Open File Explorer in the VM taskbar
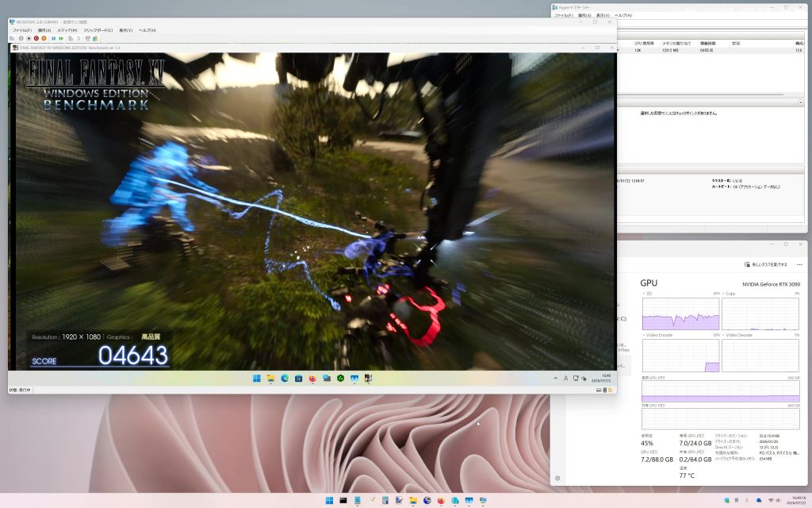Screen dimensions: 812x508 270,379
